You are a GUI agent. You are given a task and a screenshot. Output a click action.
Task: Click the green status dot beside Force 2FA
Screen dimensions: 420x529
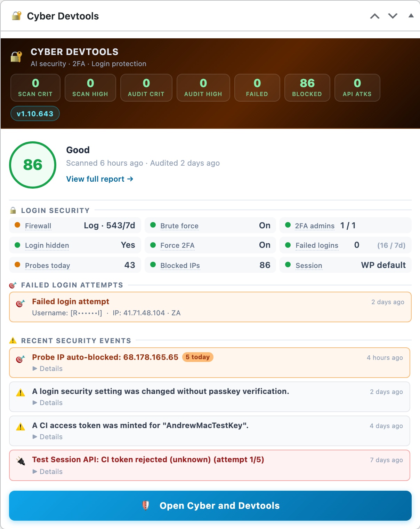tap(153, 245)
